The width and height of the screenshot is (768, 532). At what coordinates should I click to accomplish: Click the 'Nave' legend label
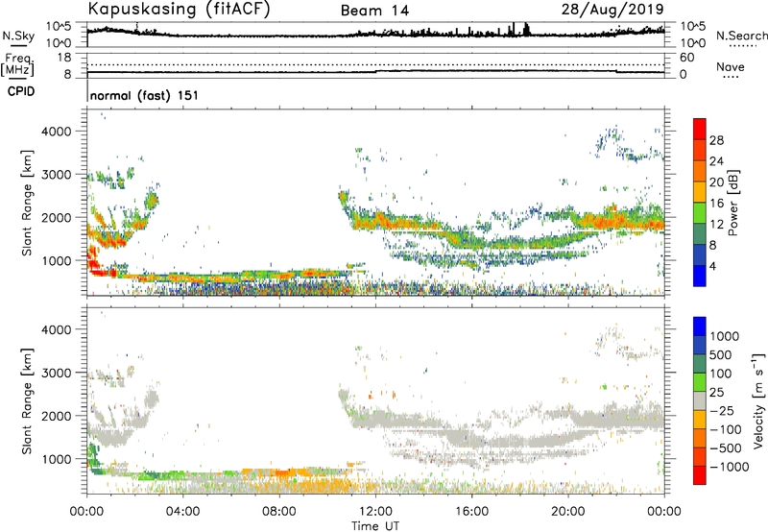click(731, 66)
